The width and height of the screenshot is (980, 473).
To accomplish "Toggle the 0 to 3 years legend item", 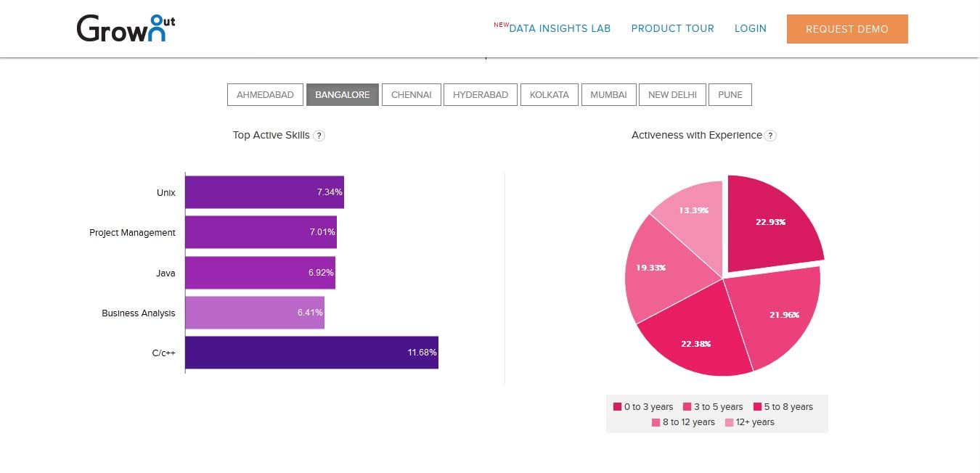I will [643, 407].
